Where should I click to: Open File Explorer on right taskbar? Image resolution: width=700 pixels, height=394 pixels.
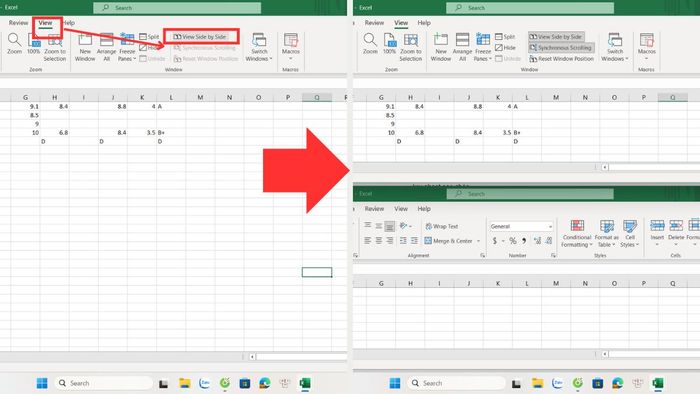point(538,383)
